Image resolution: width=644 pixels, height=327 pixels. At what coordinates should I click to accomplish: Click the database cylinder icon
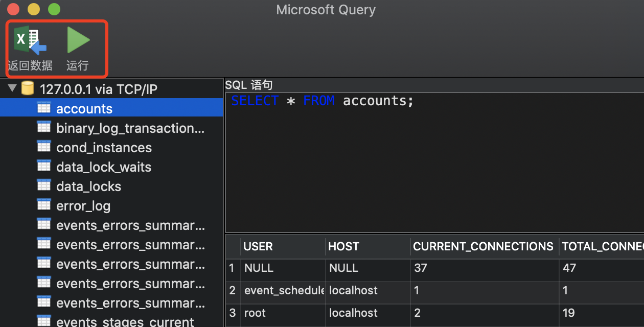click(x=28, y=89)
